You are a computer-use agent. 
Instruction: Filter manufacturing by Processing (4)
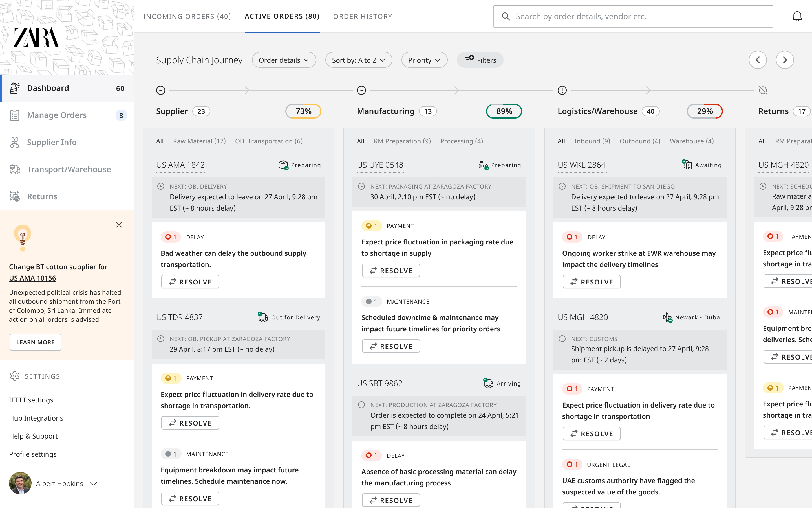point(461,141)
